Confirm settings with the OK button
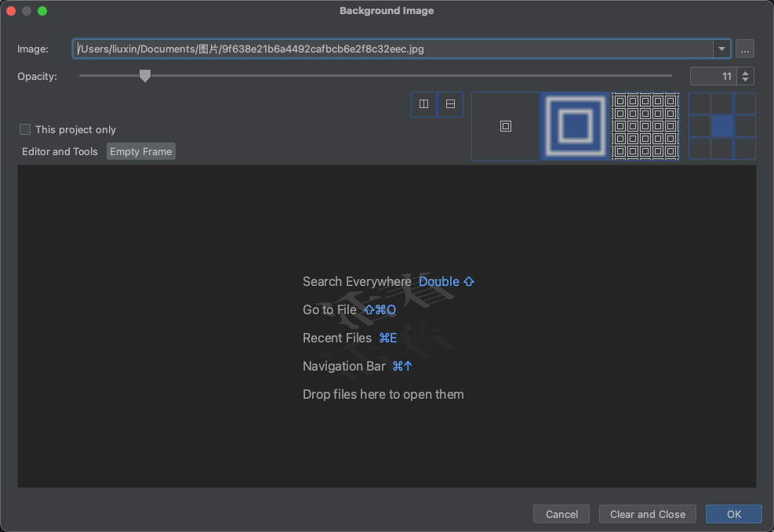774x532 pixels. 733,514
